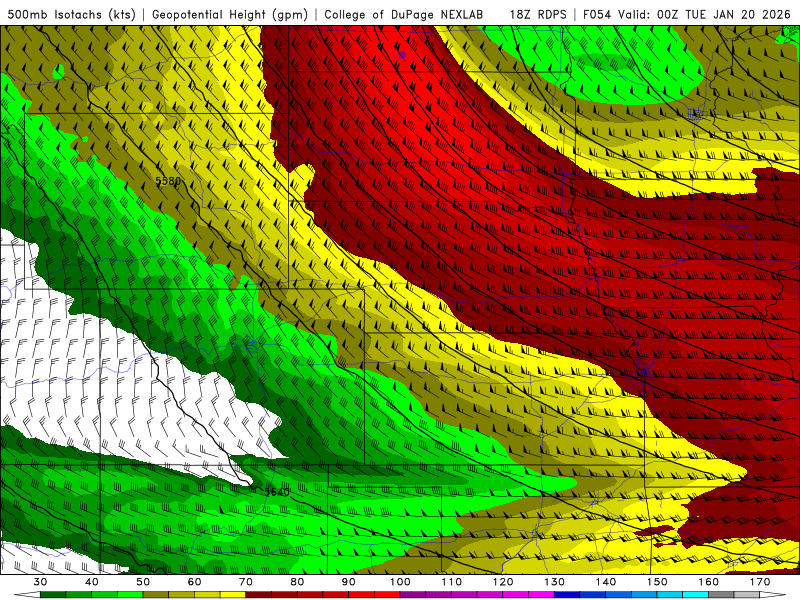Screen dimensions: 800x600
Task: Click the legend value 110
Action: (452, 582)
